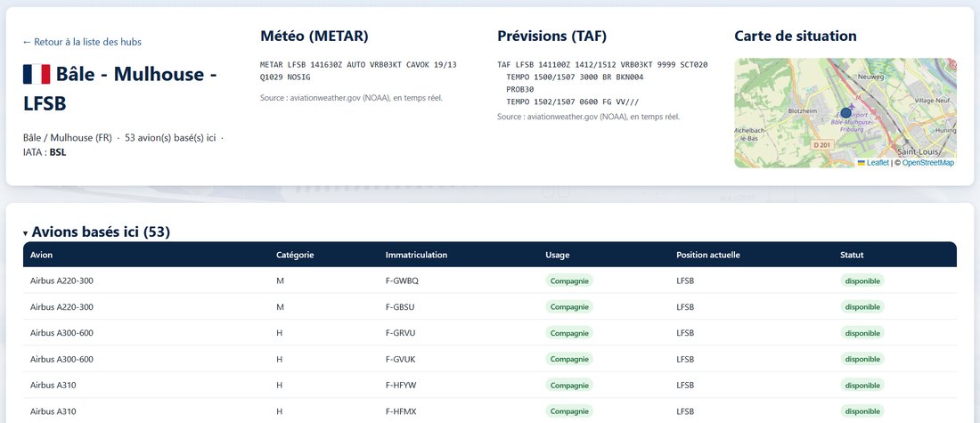Click the Avion column header
Screen dimensions: 980x423
click(41, 255)
